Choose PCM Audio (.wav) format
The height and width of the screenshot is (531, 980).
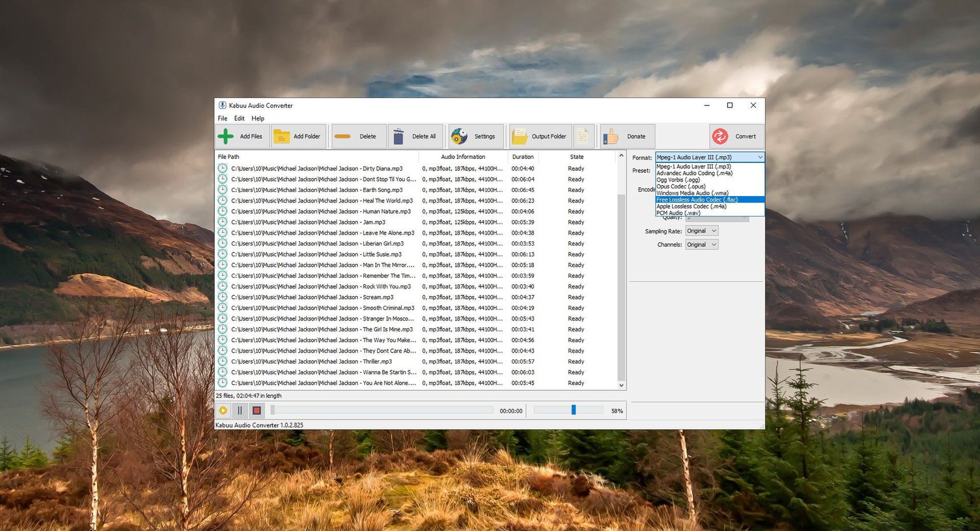tap(710, 213)
